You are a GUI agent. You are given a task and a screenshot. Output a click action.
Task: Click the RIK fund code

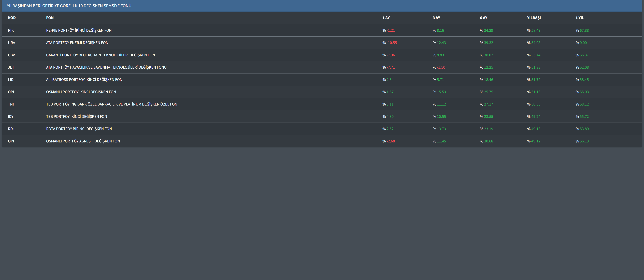(11, 31)
